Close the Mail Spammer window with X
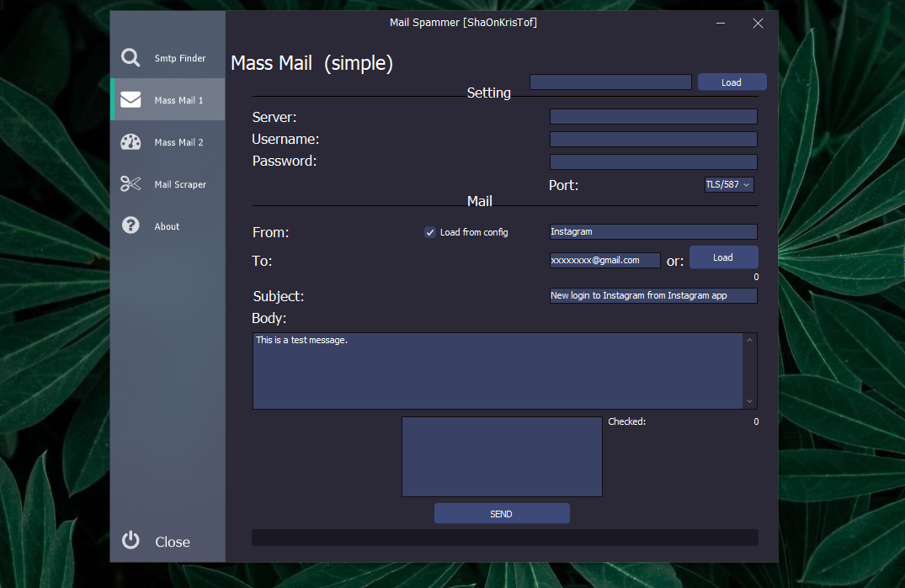 point(758,23)
